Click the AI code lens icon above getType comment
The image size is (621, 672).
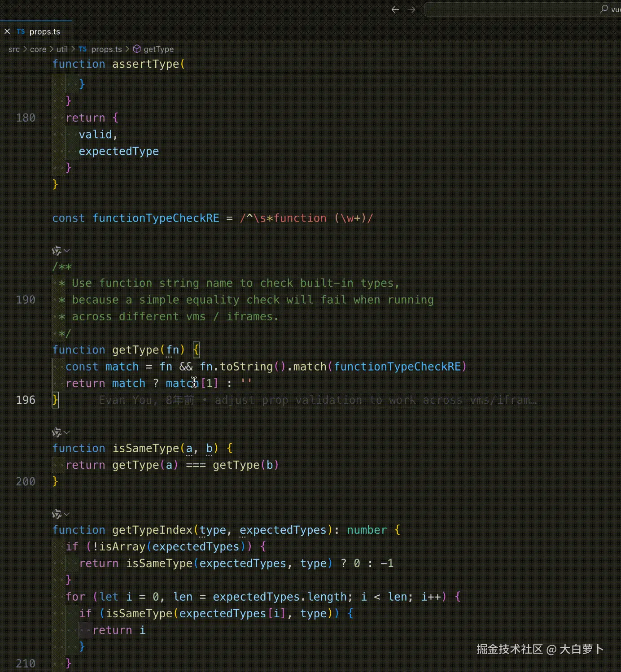coord(57,250)
